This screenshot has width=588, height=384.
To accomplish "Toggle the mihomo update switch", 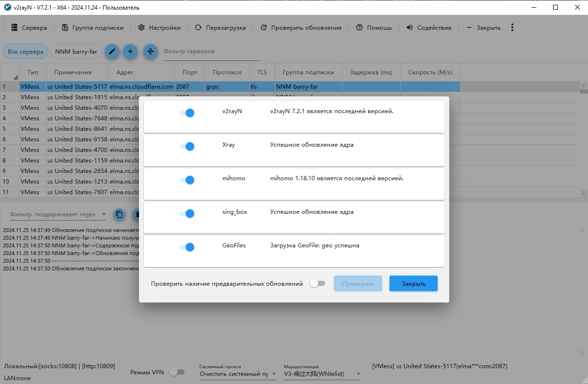I will click(187, 180).
